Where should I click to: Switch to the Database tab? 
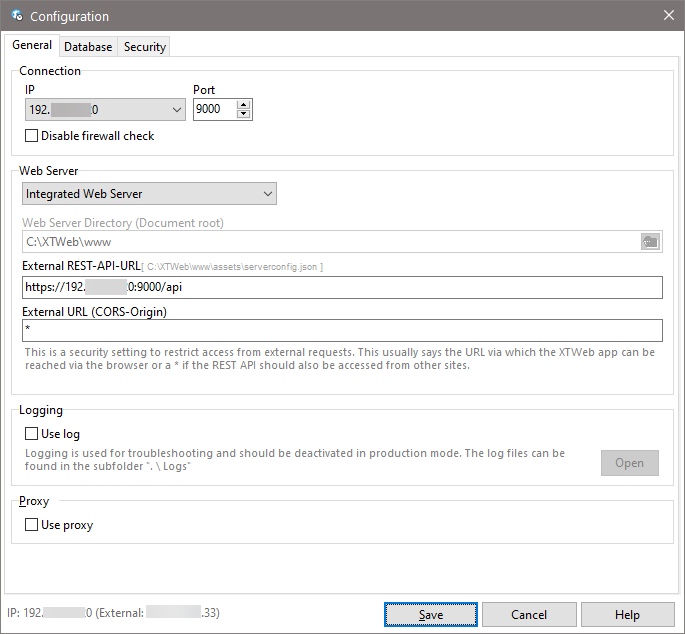tap(88, 47)
